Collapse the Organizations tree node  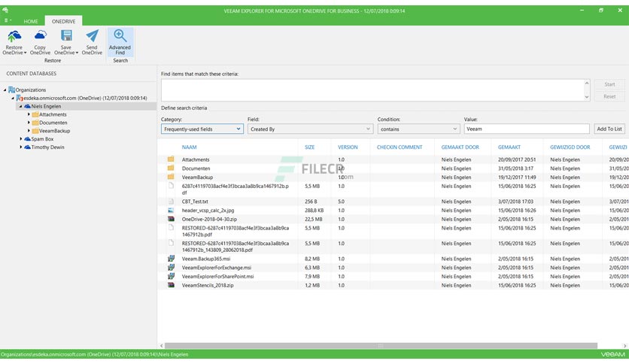click(x=5, y=90)
